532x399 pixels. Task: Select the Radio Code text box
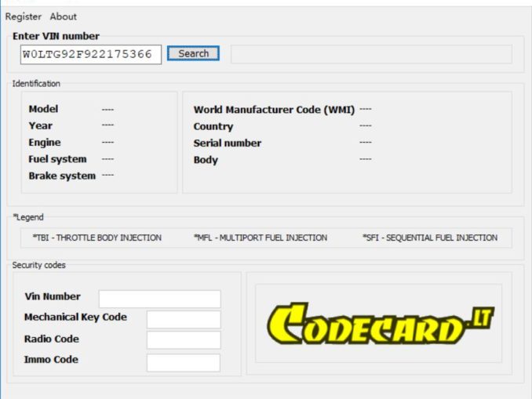(x=183, y=340)
